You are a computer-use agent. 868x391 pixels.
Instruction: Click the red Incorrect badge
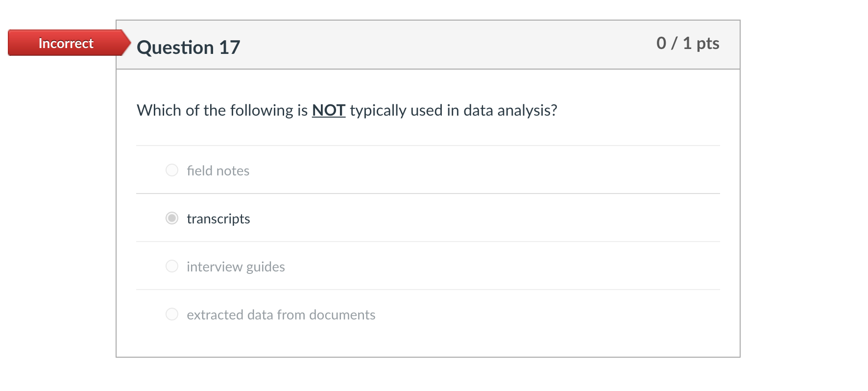coord(66,43)
